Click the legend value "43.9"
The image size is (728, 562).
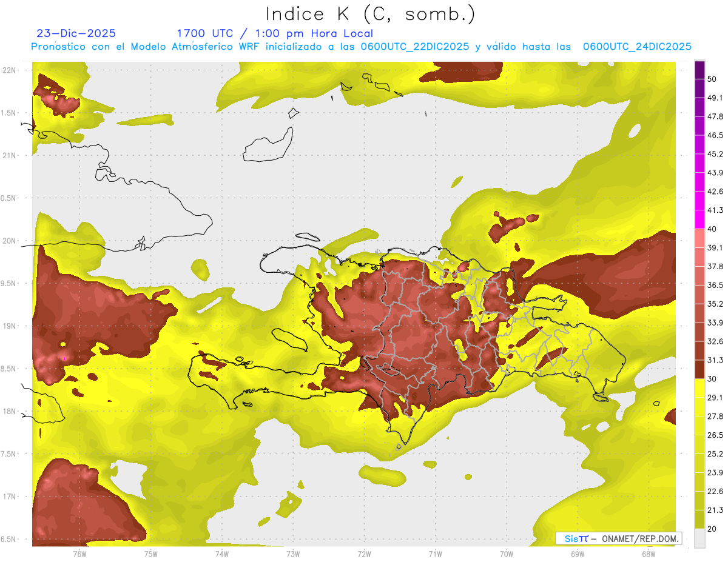[x=716, y=173]
